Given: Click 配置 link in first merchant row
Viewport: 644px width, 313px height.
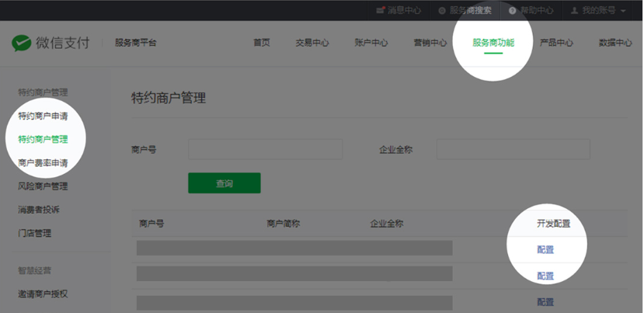Looking at the screenshot, I should tap(545, 249).
